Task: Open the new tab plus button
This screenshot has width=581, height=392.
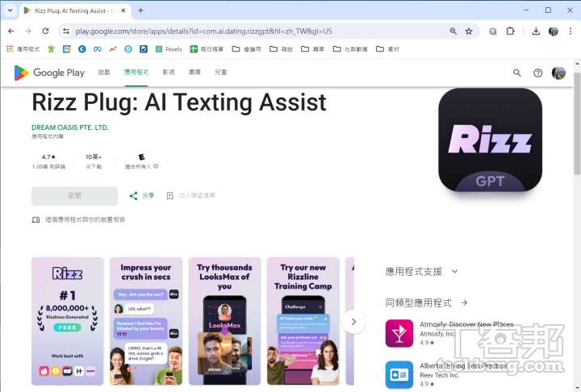Action: pyautogui.click(x=140, y=10)
